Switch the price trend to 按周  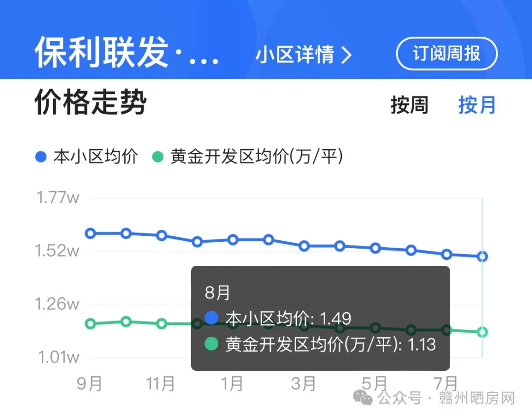(409, 105)
